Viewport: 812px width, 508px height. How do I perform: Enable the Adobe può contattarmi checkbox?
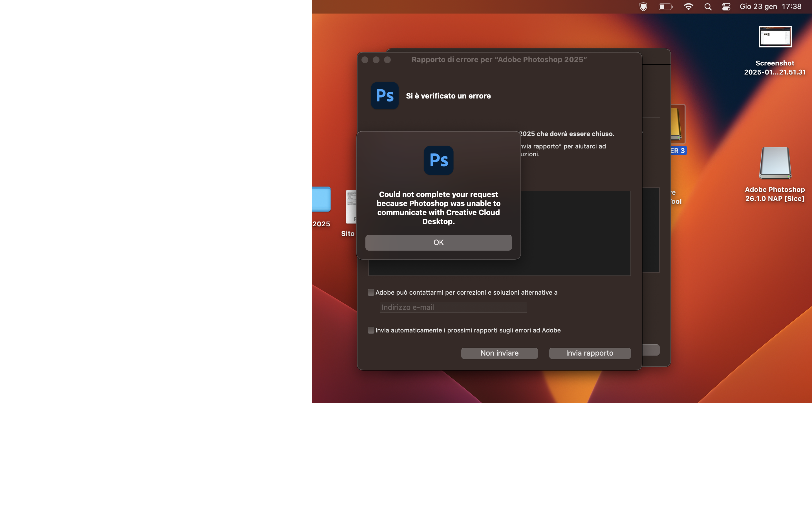(371, 292)
